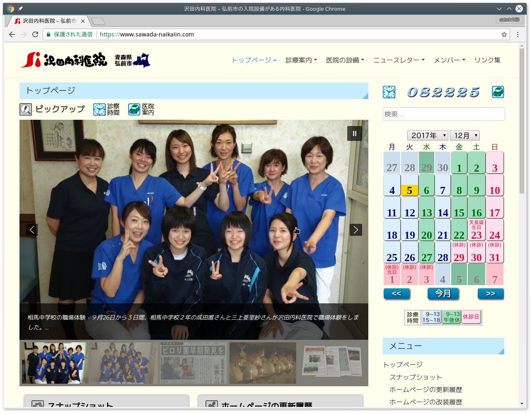Open the 診療案内 navigation menu

coord(301,60)
